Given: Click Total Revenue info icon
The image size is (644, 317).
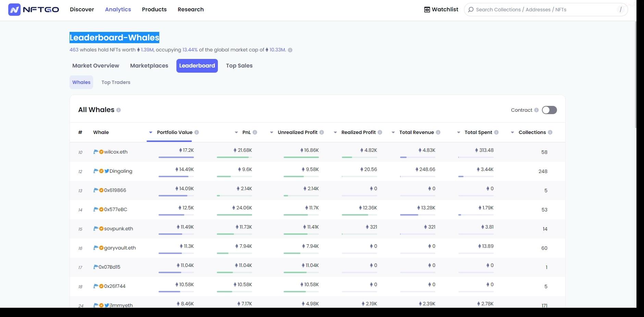Looking at the screenshot, I should point(438,132).
